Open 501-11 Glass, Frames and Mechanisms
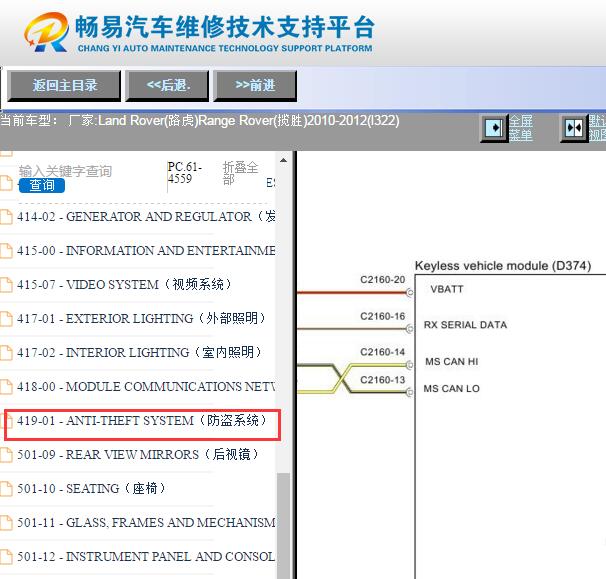The image size is (606, 579). coord(146,523)
